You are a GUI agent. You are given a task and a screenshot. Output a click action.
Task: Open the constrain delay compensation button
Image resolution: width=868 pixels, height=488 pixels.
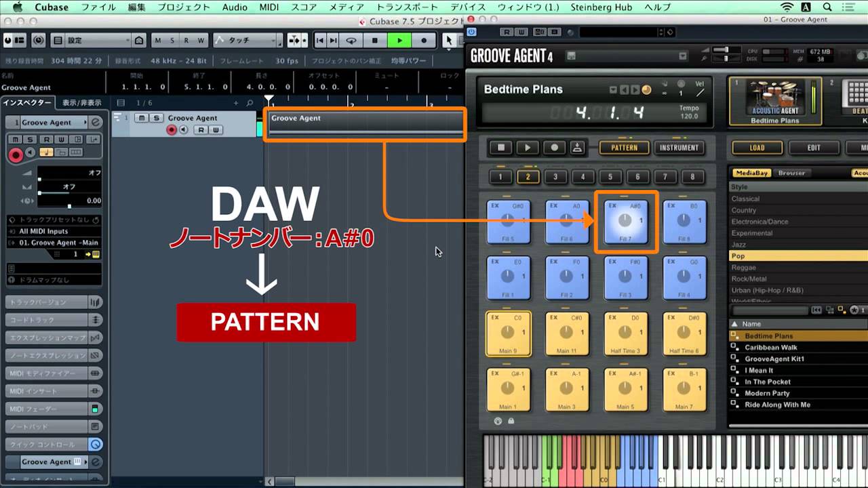pos(38,41)
